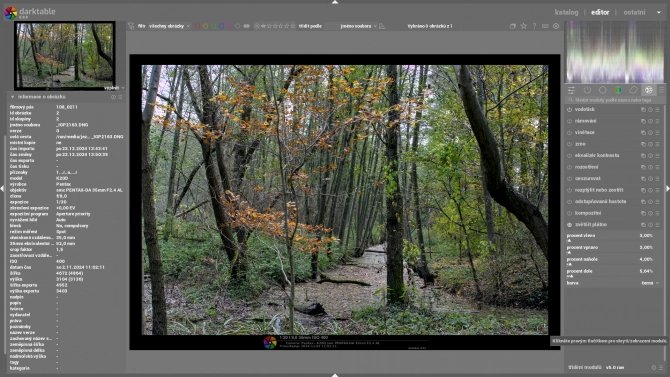Click the grouping icon in top toolbar

513,26
